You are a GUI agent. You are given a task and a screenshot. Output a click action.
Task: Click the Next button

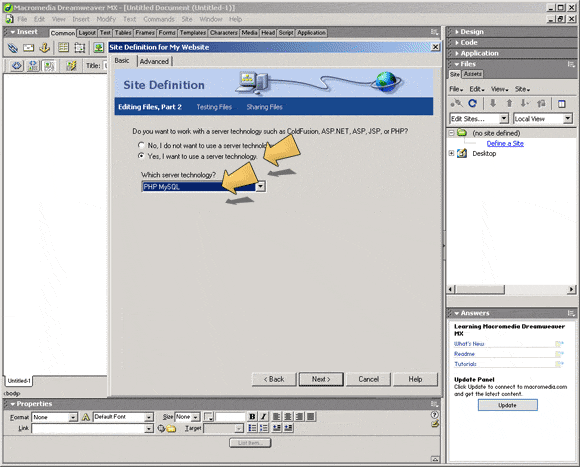[x=321, y=379]
